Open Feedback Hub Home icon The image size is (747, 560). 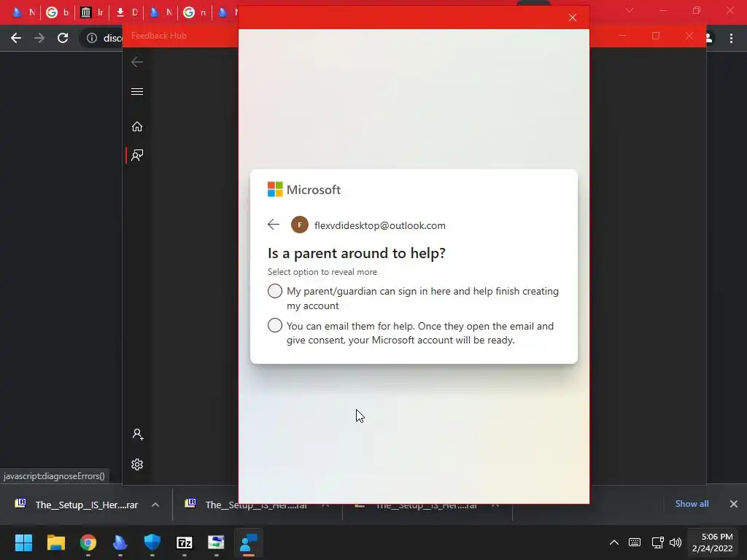[137, 127]
